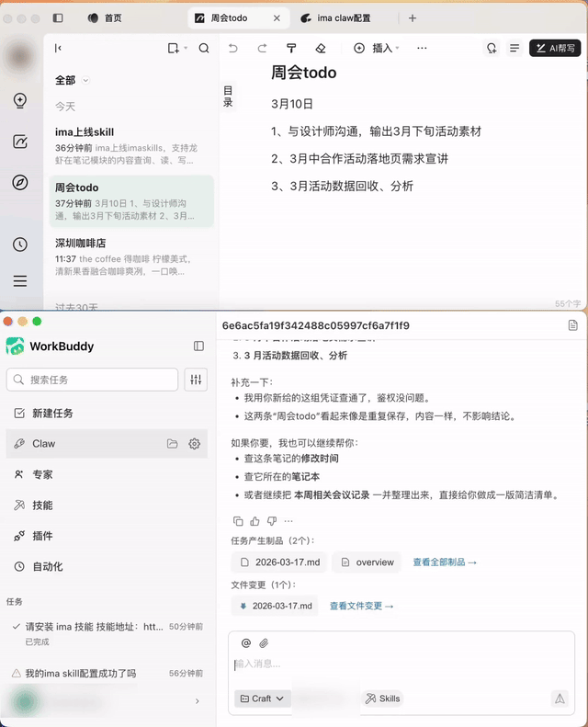This screenshot has width=588, height=727.
Task: Open the 2026-03-17.md artifact chip
Action: (x=279, y=562)
